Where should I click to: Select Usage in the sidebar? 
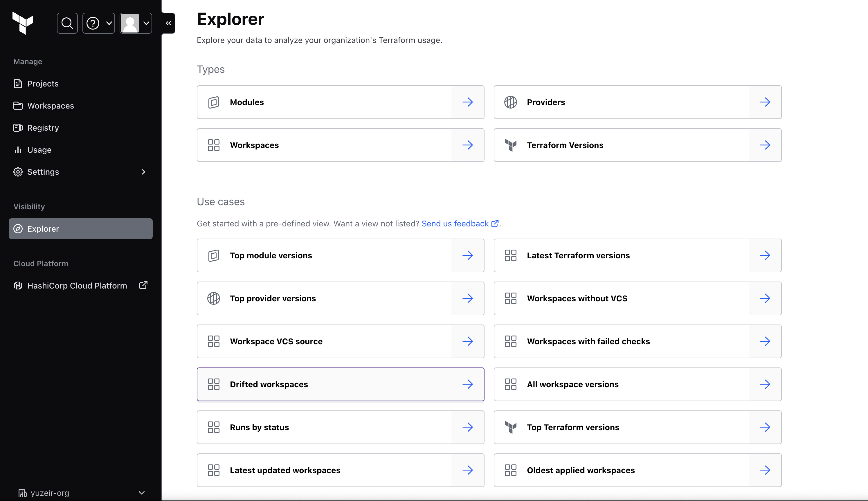point(39,150)
